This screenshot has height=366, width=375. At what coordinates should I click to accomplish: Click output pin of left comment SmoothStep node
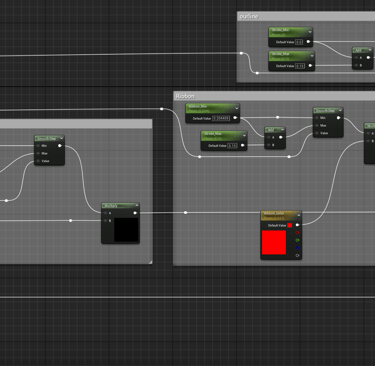tap(60, 146)
